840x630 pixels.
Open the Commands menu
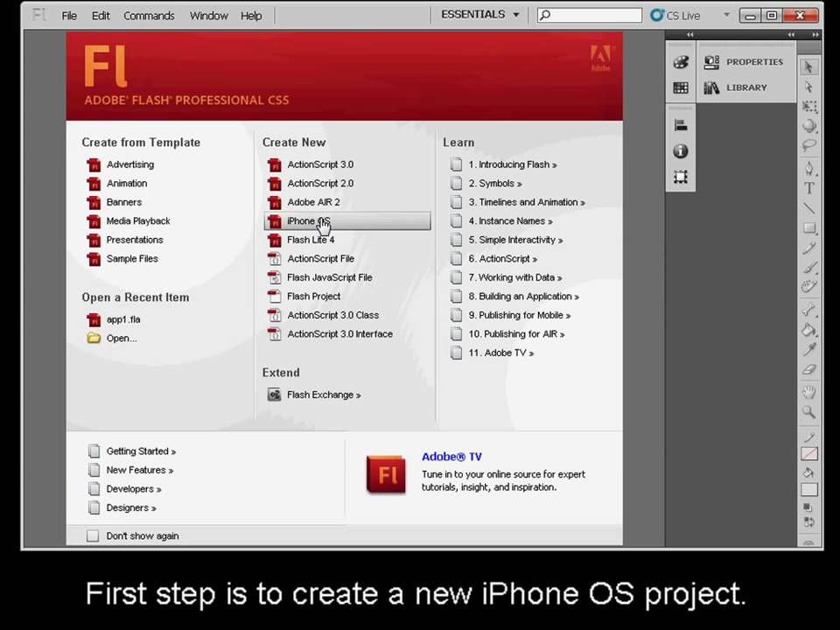[149, 16]
